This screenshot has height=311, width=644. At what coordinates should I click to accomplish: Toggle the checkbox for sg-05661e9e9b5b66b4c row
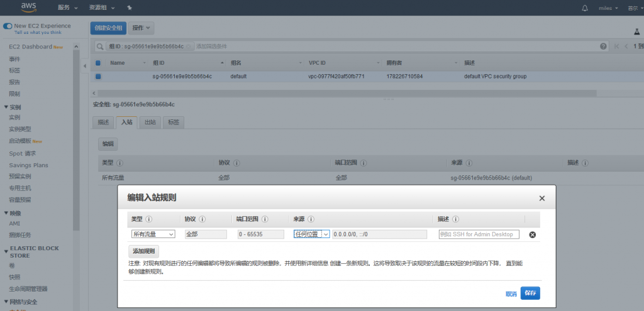98,77
